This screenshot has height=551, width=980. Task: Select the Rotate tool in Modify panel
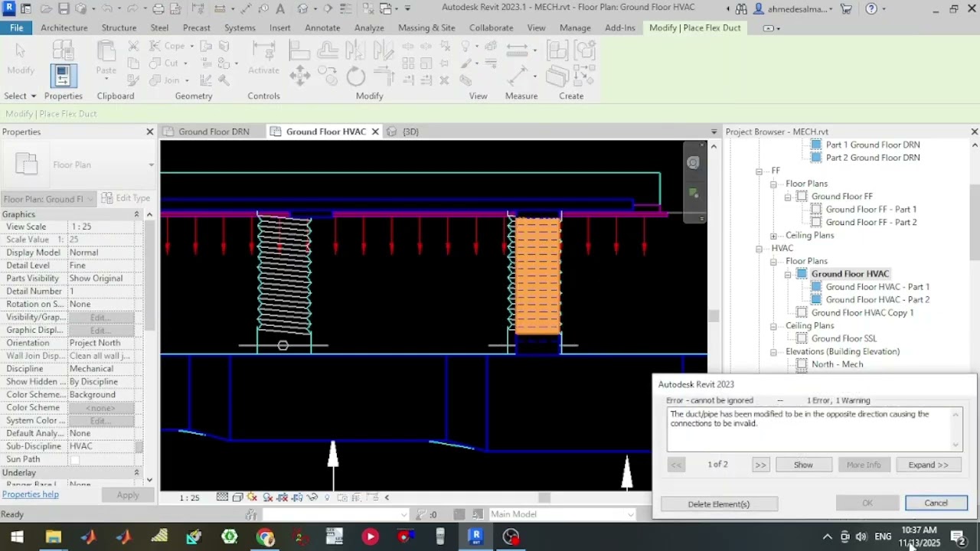355,76
